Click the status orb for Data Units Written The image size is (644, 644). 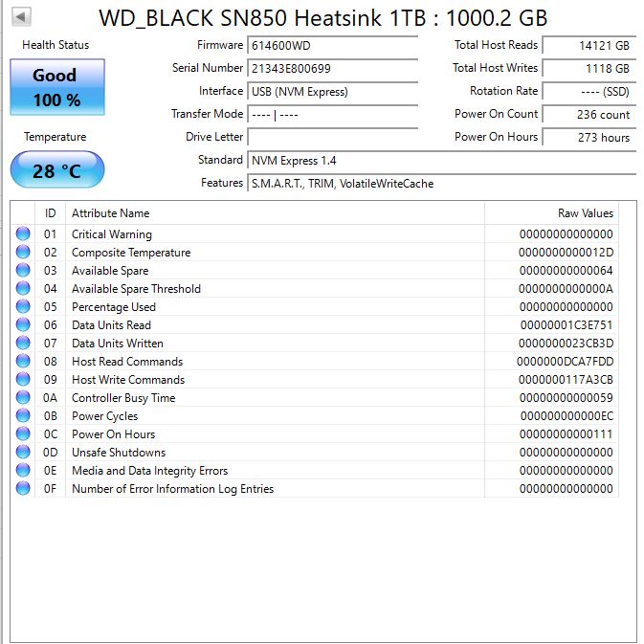23,343
